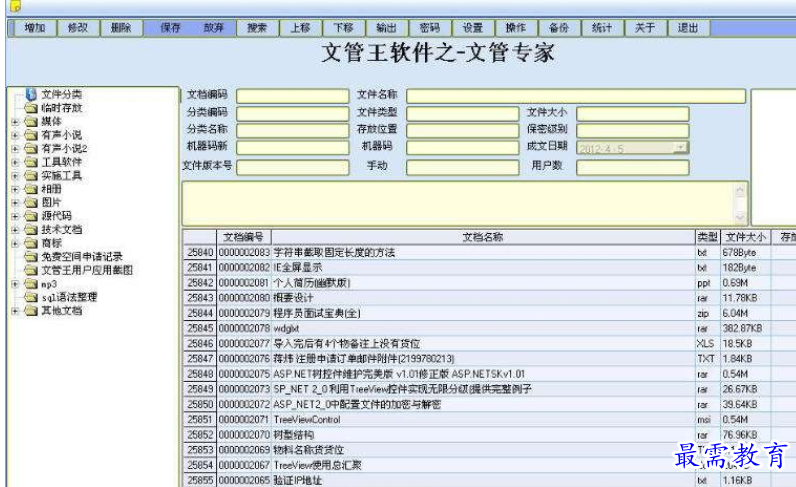
Task: Click the 类型 column header
Action: 708,237
